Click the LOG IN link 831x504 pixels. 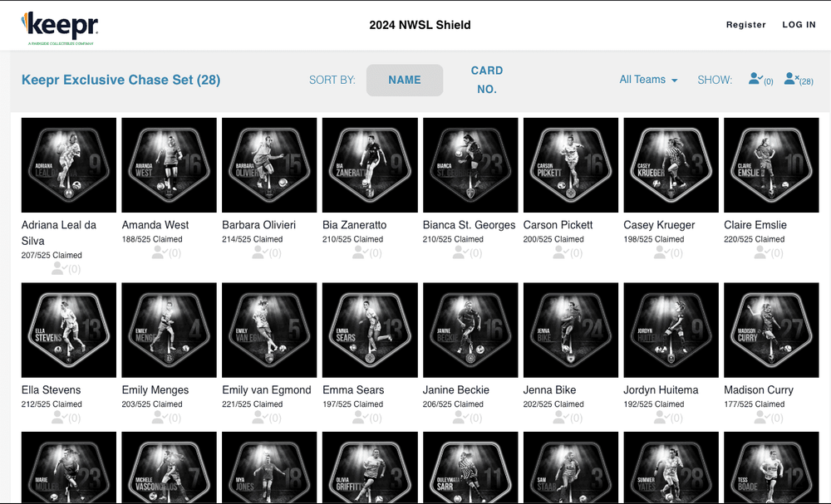(x=799, y=25)
